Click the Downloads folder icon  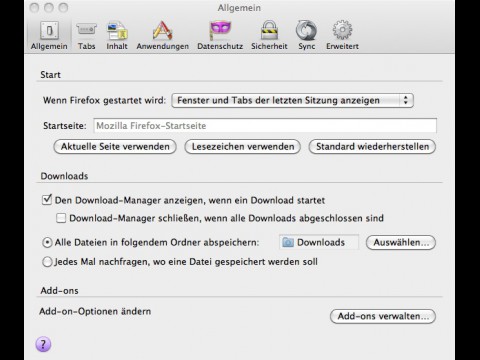point(288,242)
